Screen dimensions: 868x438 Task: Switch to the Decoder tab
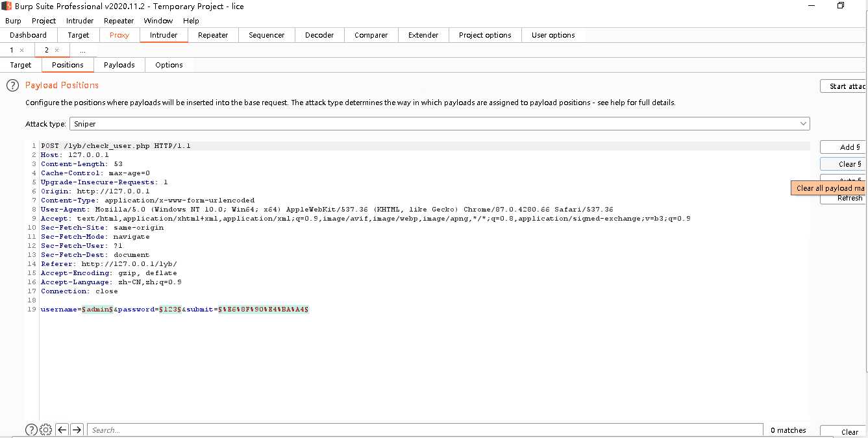[x=319, y=35]
